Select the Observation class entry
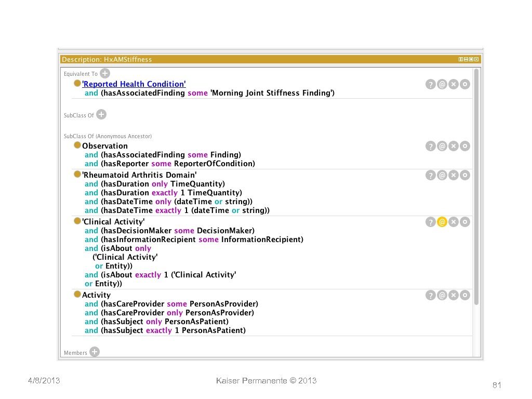Viewport: 532px width, 399px height. (105, 146)
